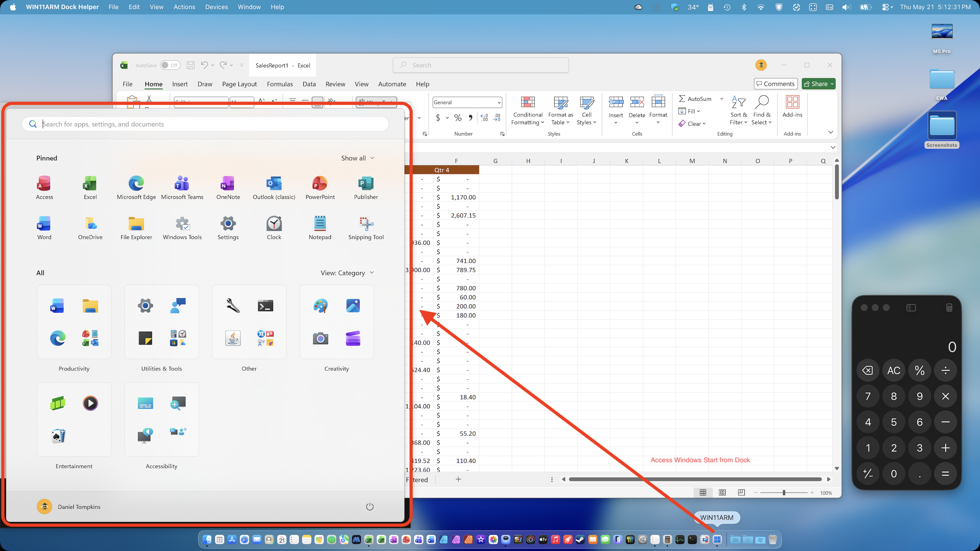Viewport: 980px width, 551px height.
Task: Click the Excel Search box
Action: tap(481, 65)
